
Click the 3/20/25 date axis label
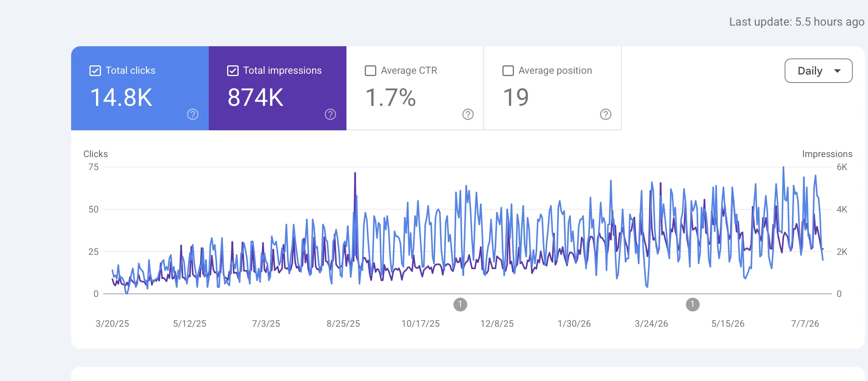click(x=112, y=324)
